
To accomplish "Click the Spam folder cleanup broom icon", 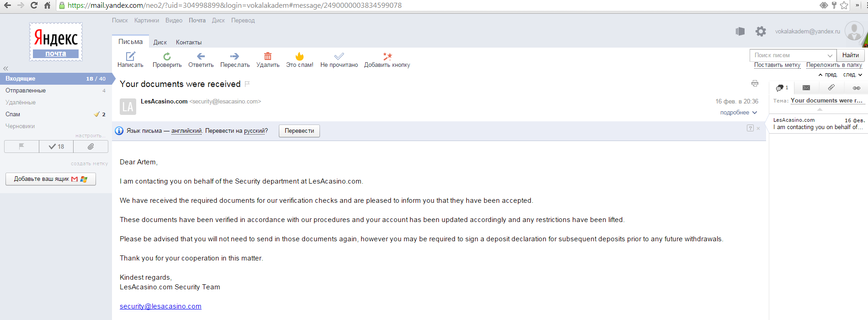I will (x=96, y=114).
